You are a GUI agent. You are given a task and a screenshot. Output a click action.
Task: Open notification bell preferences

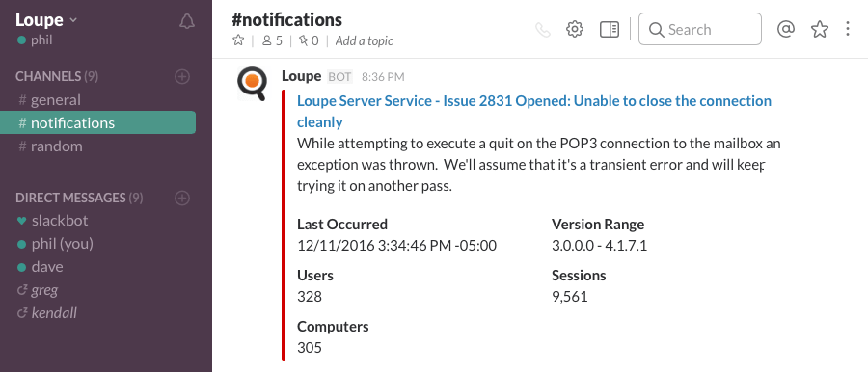(x=187, y=21)
